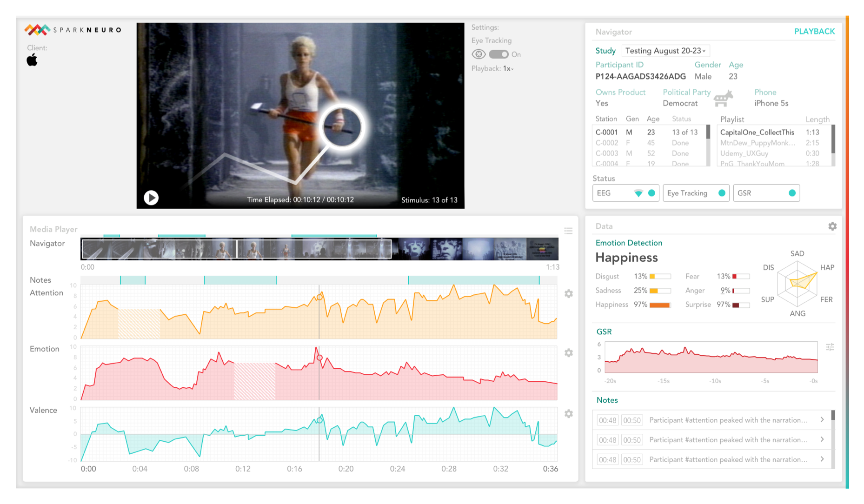Click the Valence chart playhead marker
Viewport: 864px width, 504px height.
coord(319,420)
